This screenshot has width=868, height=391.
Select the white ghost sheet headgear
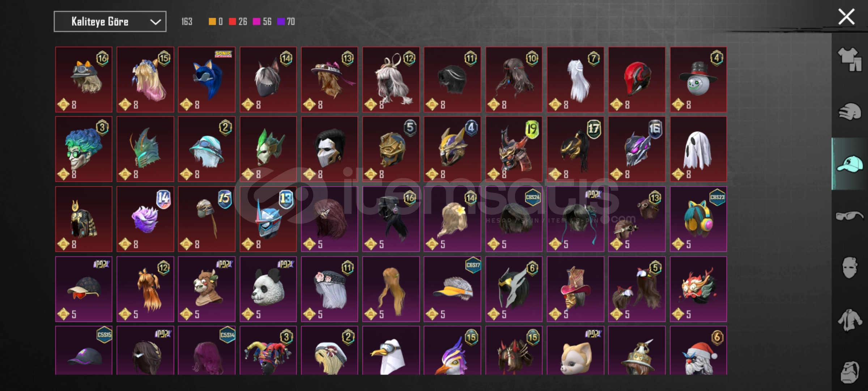click(x=698, y=149)
